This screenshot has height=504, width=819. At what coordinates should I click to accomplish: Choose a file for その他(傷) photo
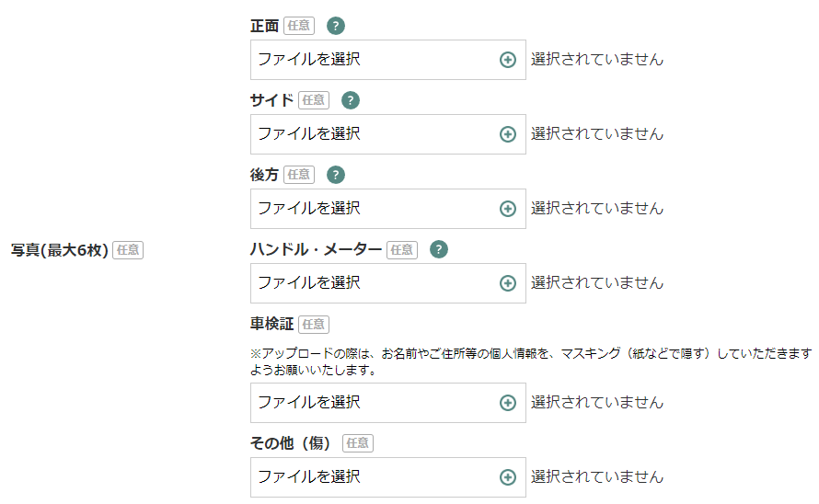click(x=377, y=477)
